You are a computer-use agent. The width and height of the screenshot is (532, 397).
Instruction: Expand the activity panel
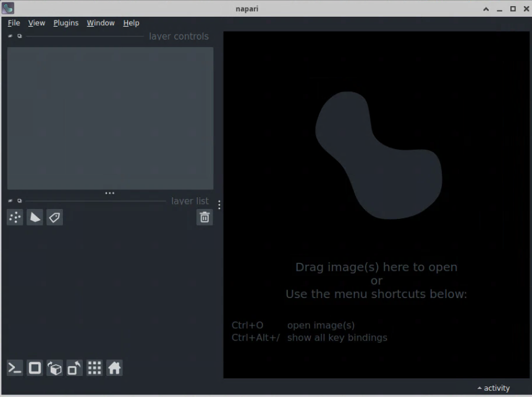pyautogui.click(x=493, y=388)
